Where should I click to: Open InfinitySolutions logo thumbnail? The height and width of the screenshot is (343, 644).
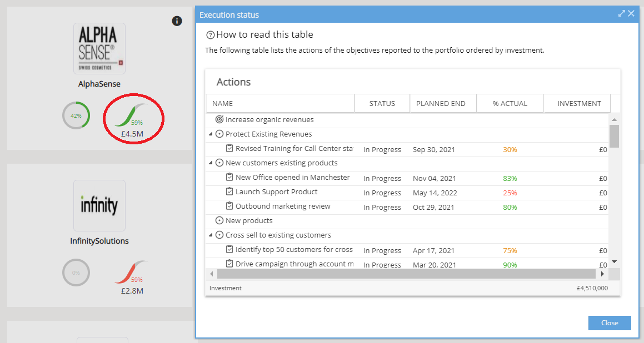pyautogui.click(x=99, y=205)
